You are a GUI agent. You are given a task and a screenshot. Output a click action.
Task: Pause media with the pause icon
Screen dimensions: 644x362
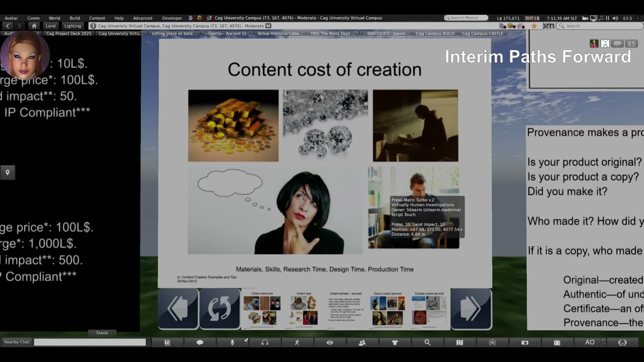click(x=607, y=18)
